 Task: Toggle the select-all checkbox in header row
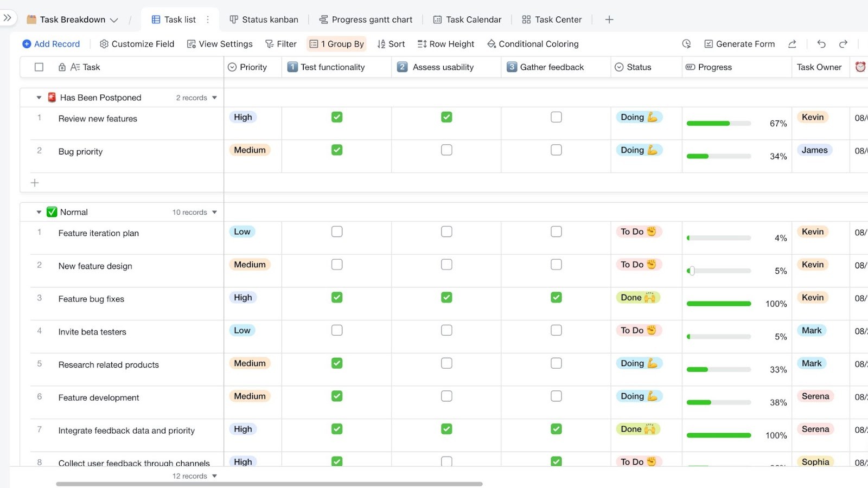[39, 67]
